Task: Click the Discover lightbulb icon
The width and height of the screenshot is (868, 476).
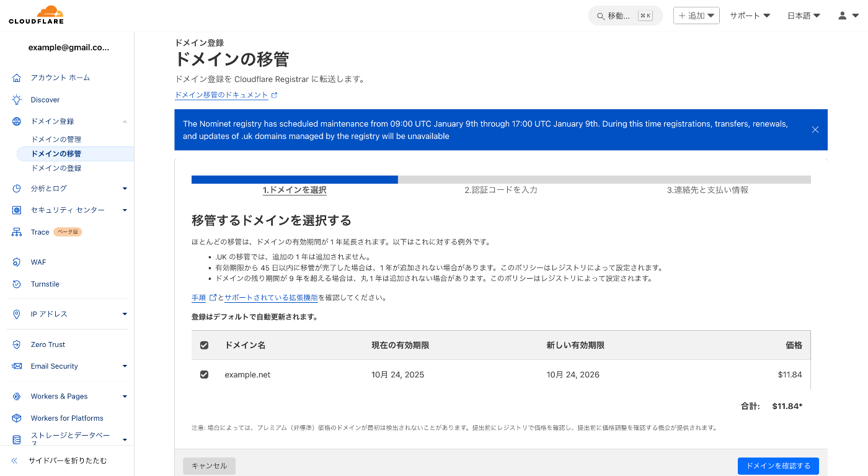Action: 17,99
